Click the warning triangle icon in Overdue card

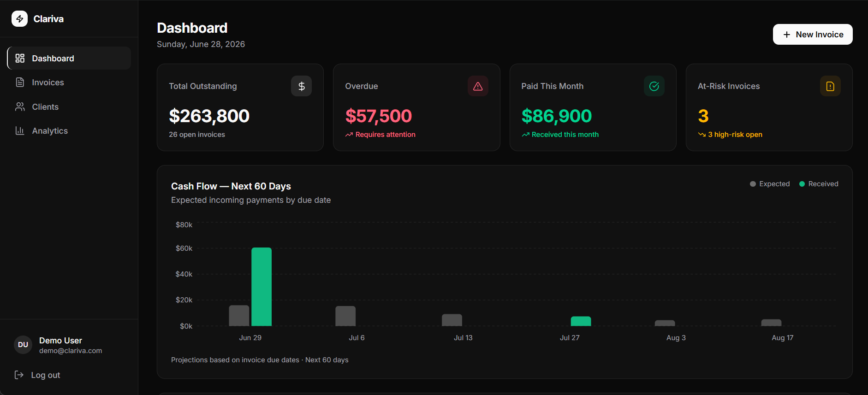click(x=478, y=86)
